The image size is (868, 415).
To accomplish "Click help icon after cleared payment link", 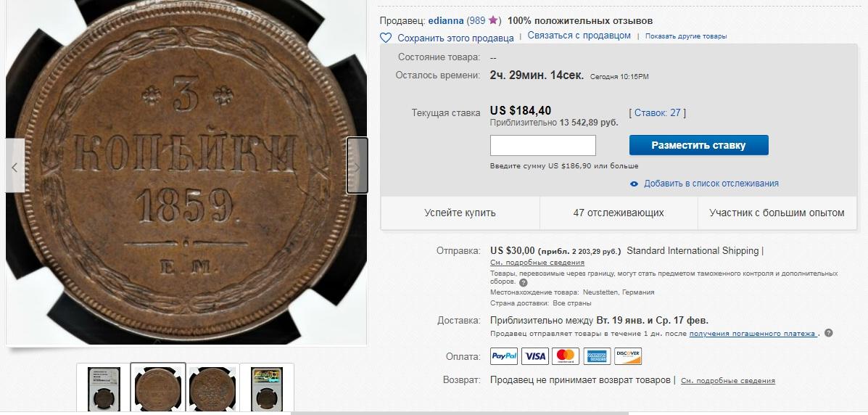I will point(828,334).
